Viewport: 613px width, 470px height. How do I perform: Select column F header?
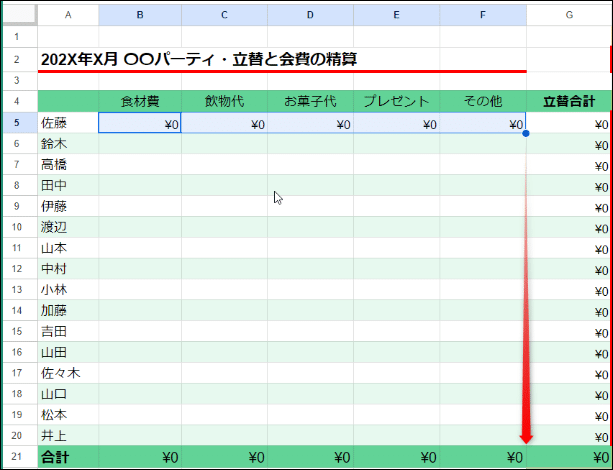pos(483,15)
